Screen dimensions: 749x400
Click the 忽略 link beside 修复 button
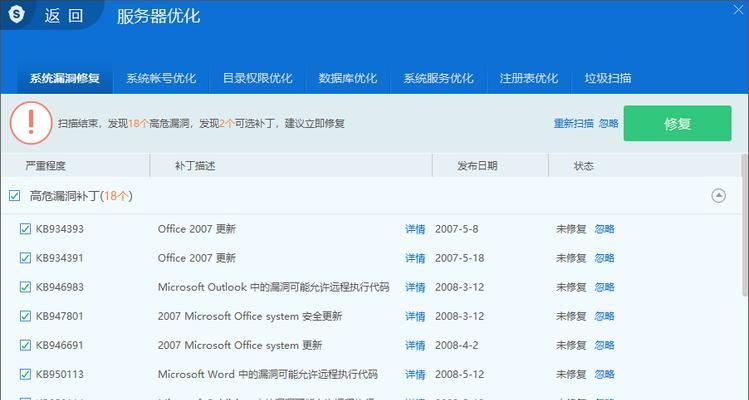609,123
